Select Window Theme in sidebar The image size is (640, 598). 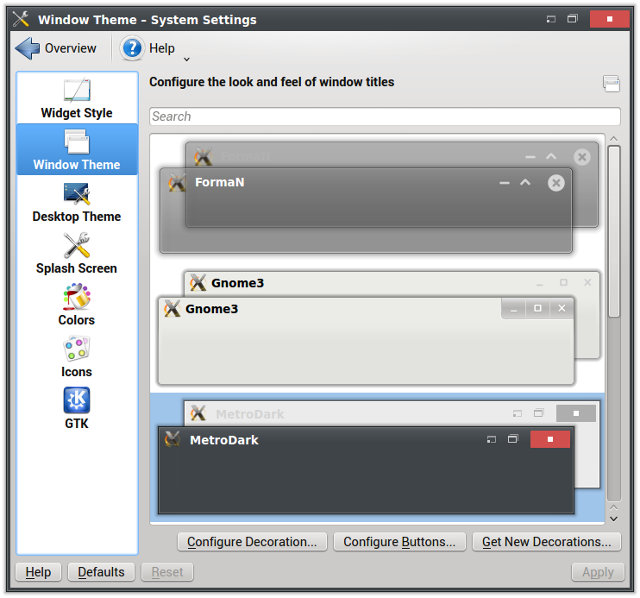[x=77, y=149]
